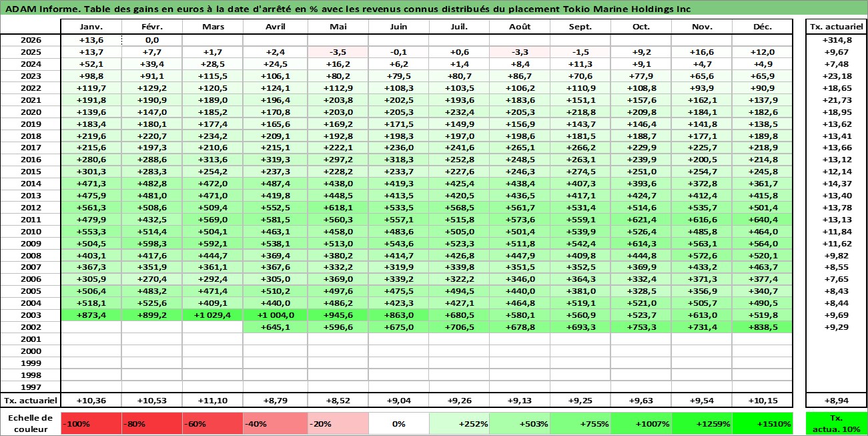Click the +1510% bright green swatch

[762, 423]
